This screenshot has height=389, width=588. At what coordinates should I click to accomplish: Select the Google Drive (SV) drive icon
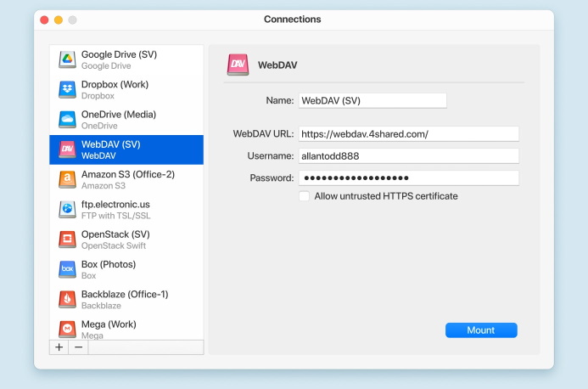point(67,59)
